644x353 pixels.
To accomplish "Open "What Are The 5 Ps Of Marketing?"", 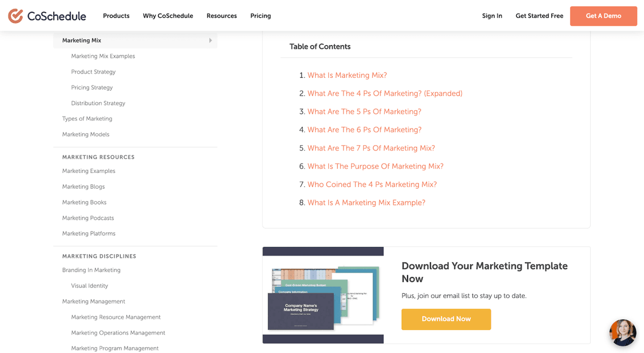I will [x=364, y=111].
